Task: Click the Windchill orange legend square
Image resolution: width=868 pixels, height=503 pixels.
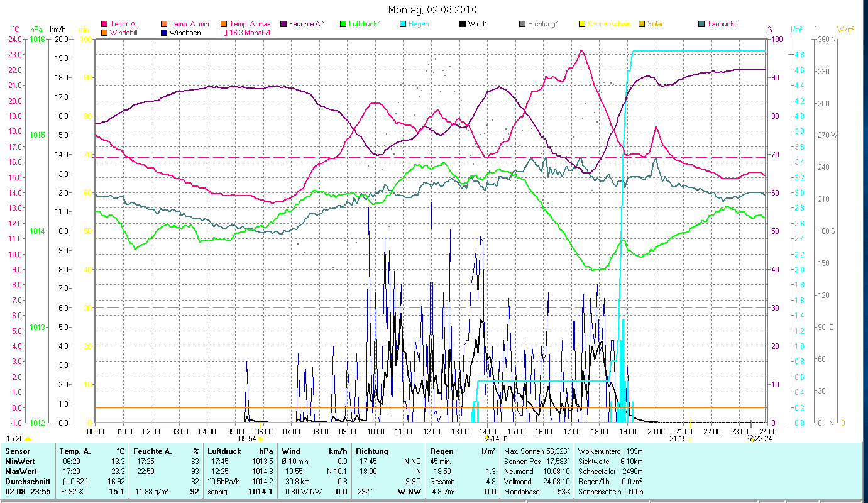Action: click(x=104, y=33)
